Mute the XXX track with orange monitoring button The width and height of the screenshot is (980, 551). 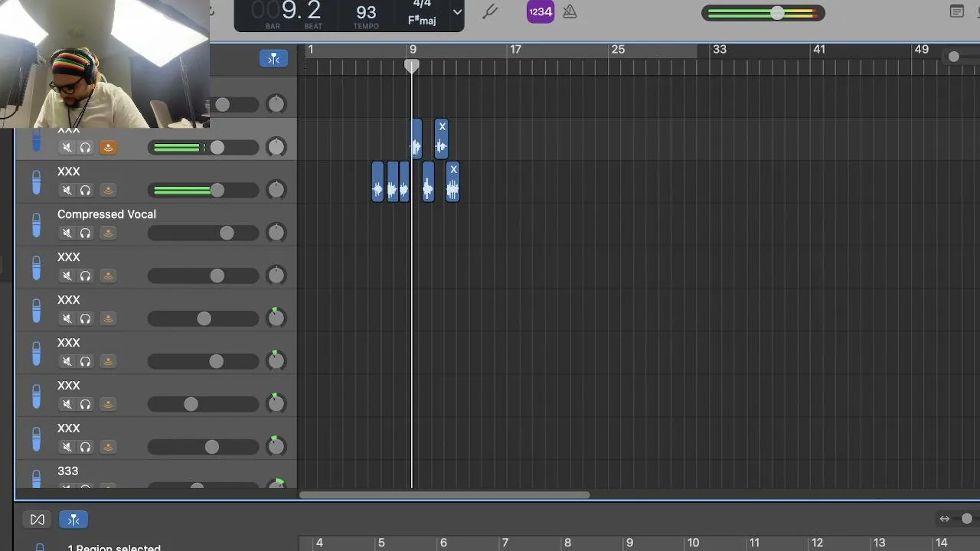coord(67,147)
